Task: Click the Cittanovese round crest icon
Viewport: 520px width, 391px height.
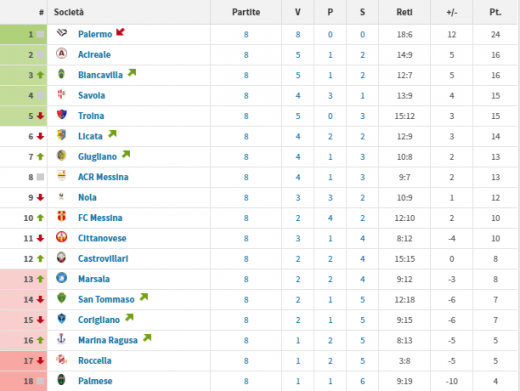Action: [62, 237]
